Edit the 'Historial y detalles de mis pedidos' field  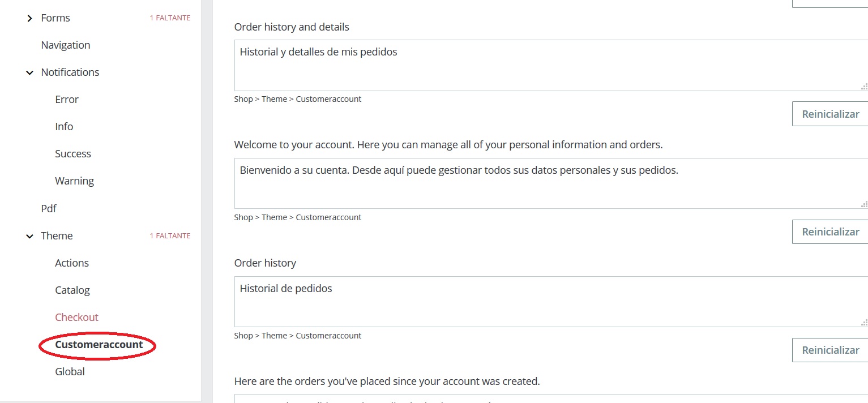pyautogui.click(x=549, y=65)
